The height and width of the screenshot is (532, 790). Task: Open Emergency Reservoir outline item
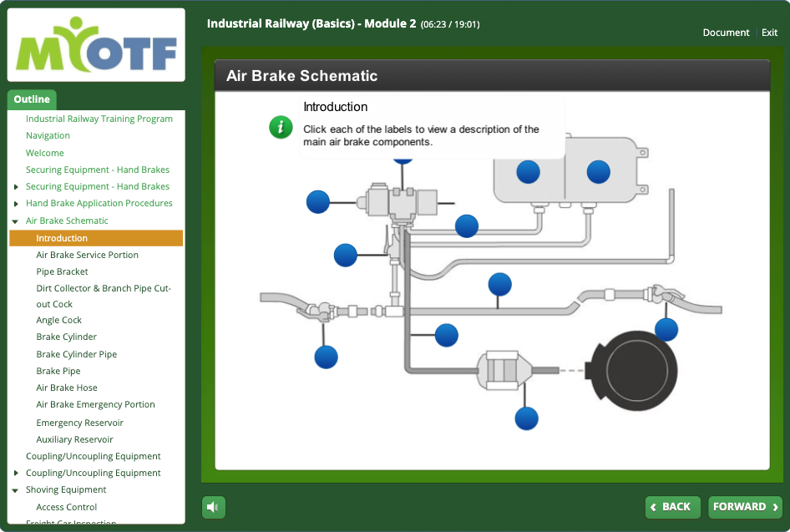(79, 423)
